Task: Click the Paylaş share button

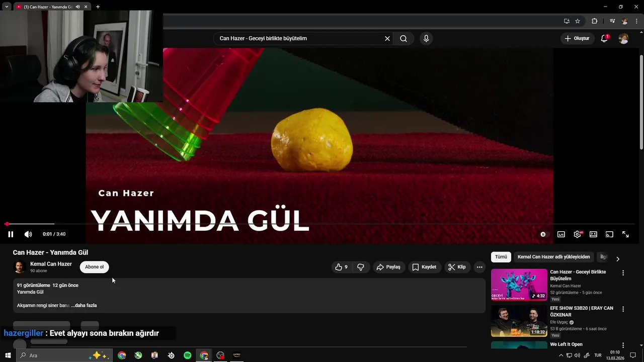Action: tap(388, 267)
